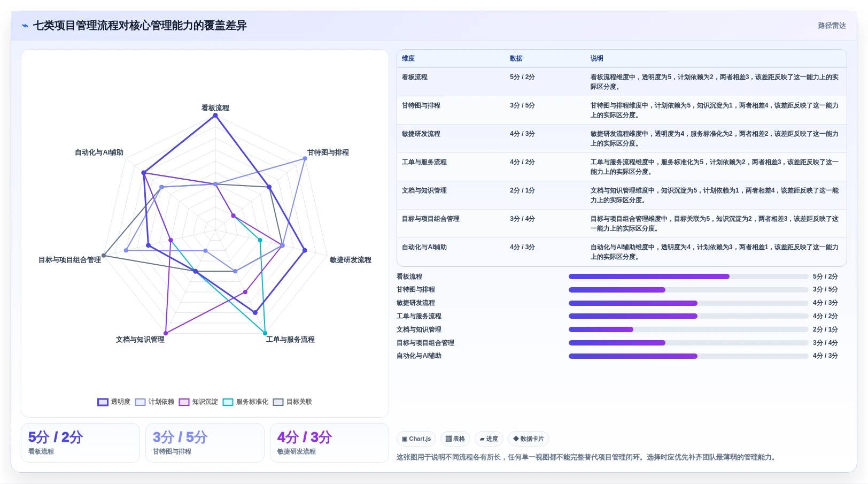The width and height of the screenshot is (868, 484).
Task: Click the 目标与项目组合管理 radar axis label
Action: pyautogui.click(x=69, y=260)
